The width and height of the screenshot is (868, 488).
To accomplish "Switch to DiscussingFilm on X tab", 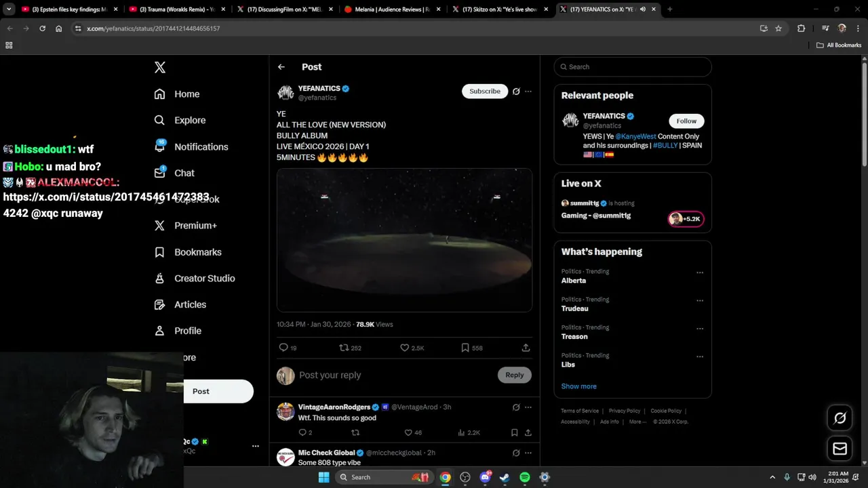I will point(284,9).
